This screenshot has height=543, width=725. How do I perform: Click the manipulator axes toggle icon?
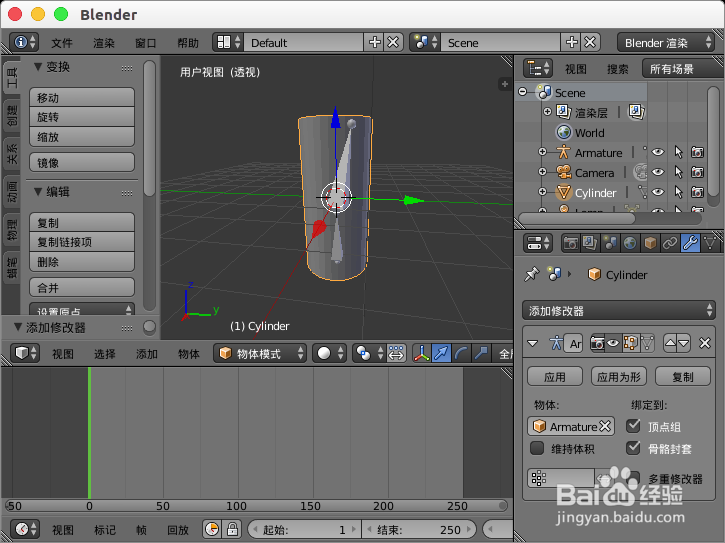point(421,354)
